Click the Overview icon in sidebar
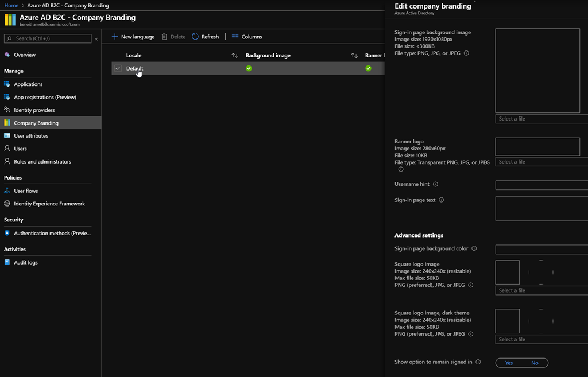Viewport: 588px width, 377px height. pos(7,55)
